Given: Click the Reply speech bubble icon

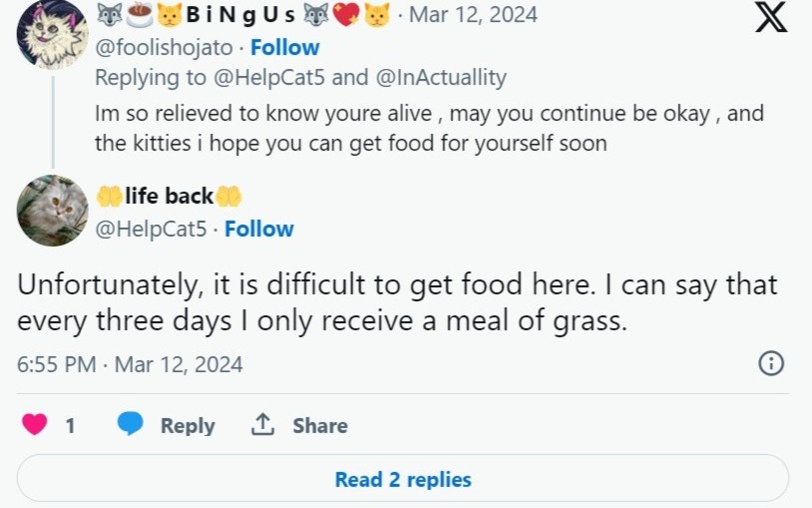Looking at the screenshot, I should click(130, 425).
